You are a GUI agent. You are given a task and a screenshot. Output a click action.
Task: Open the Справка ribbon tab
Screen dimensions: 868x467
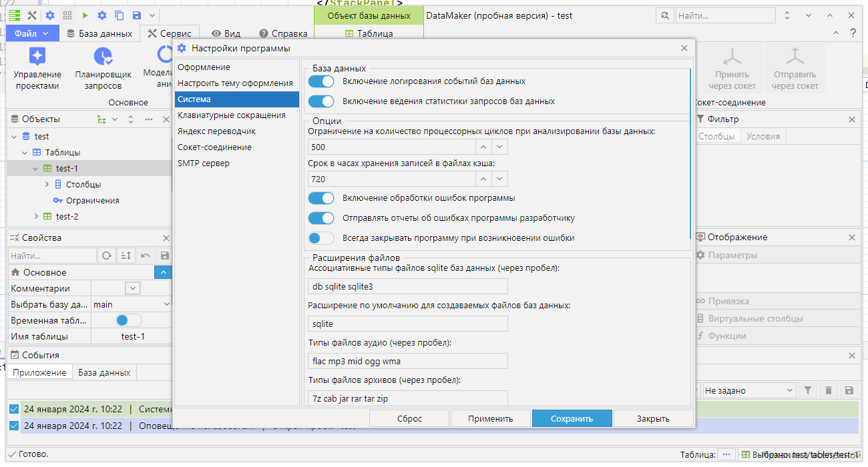pos(283,33)
